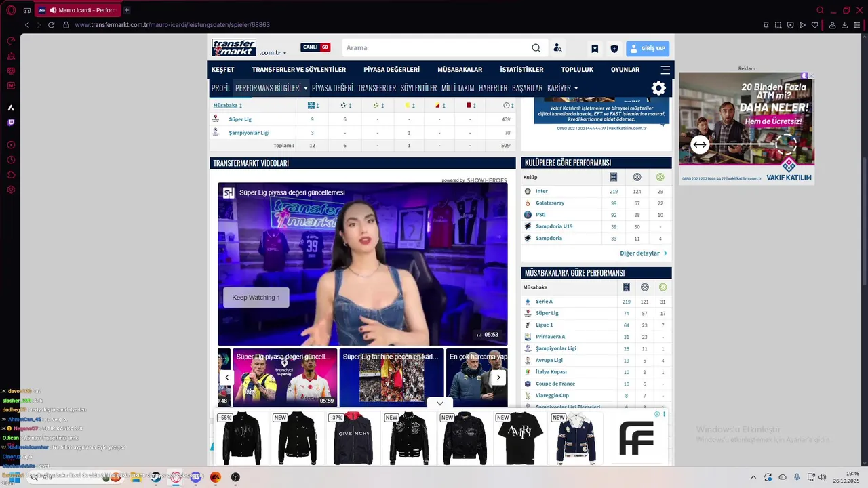The width and height of the screenshot is (868, 488).
Task: Open the sidebar player icon
Action: (11, 145)
